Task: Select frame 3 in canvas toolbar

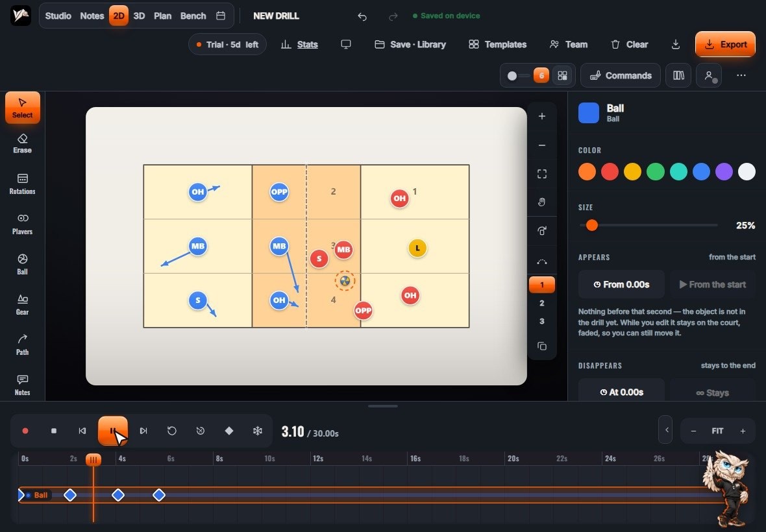Action: pyautogui.click(x=542, y=321)
